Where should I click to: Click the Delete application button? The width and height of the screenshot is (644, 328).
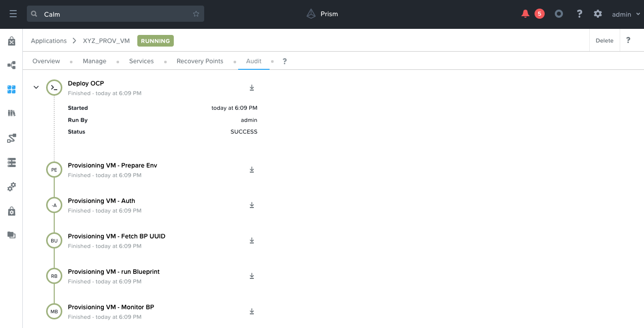pyautogui.click(x=604, y=40)
